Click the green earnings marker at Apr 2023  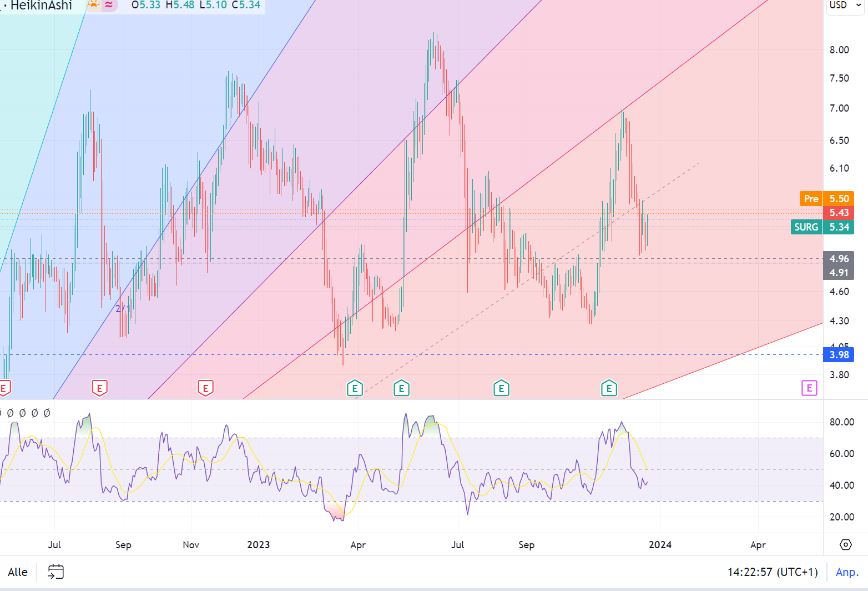click(355, 388)
